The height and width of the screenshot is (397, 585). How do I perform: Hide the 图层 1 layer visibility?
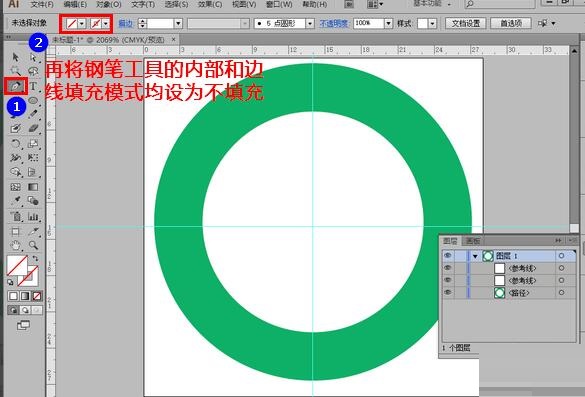click(448, 256)
